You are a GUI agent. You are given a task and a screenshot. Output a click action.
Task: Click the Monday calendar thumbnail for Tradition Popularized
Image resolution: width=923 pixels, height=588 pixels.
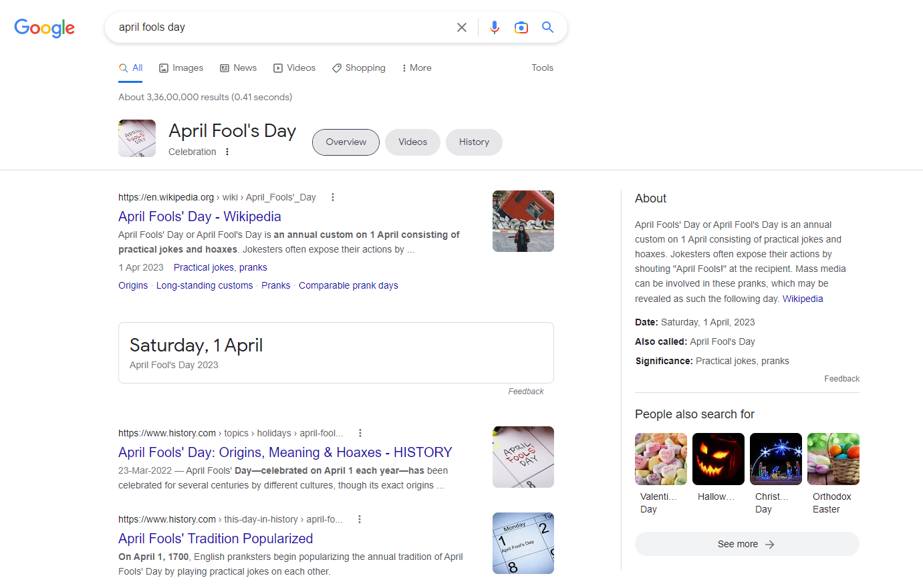pyautogui.click(x=523, y=543)
